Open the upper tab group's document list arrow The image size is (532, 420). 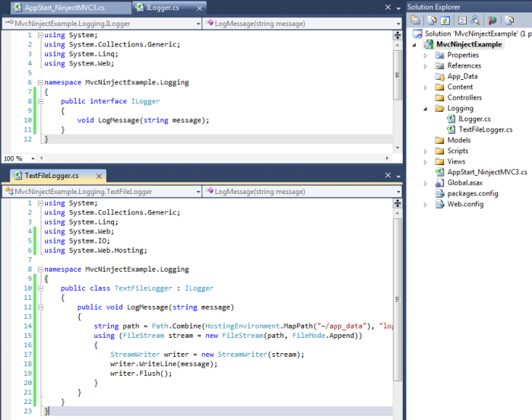pos(398,8)
